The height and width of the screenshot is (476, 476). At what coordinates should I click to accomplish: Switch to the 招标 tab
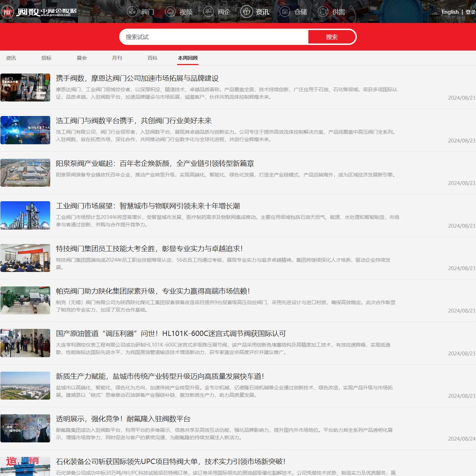pyautogui.click(x=46, y=58)
